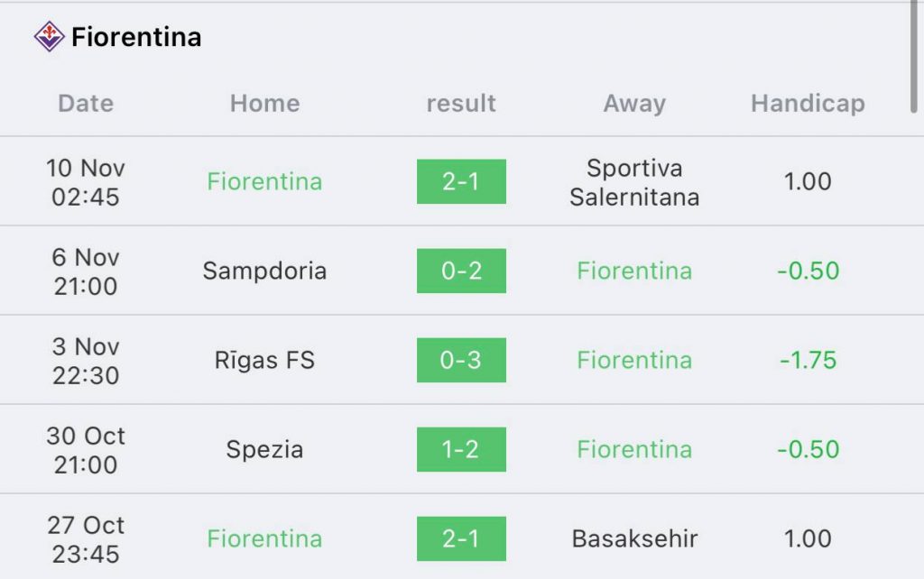Open the Fiorentina team title
Image resolution: width=924 pixels, height=579 pixels.
point(136,37)
